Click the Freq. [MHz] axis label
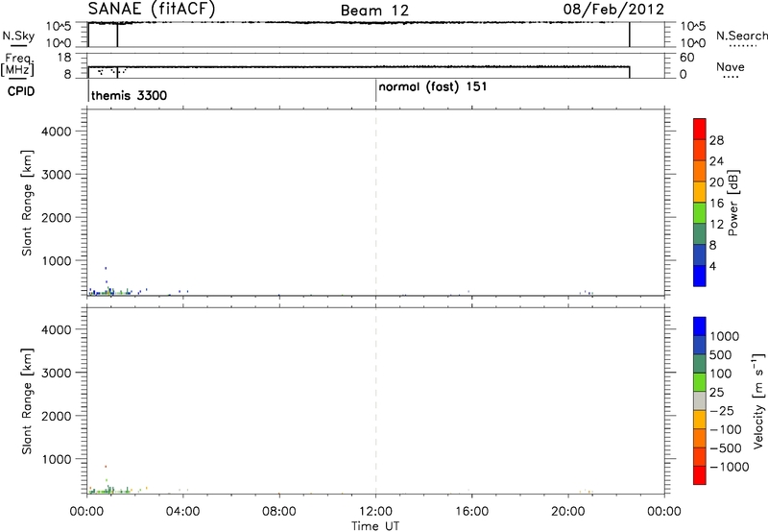The height and width of the screenshot is (532, 768). (x=19, y=65)
